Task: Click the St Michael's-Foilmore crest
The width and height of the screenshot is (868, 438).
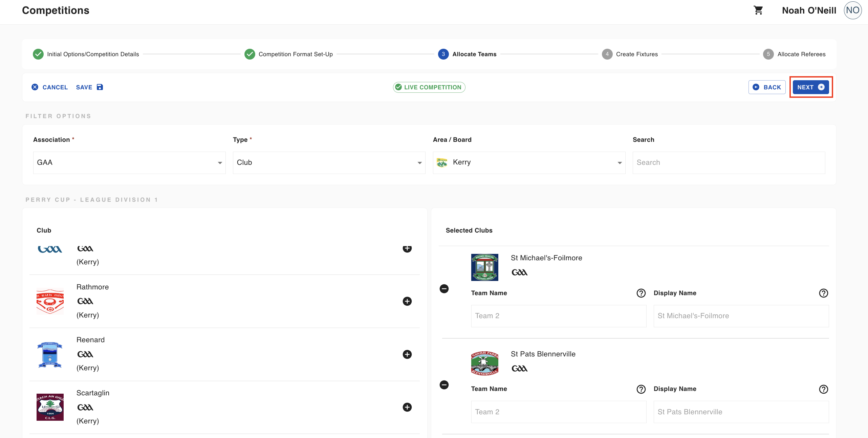Action: (x=485, y=267)
